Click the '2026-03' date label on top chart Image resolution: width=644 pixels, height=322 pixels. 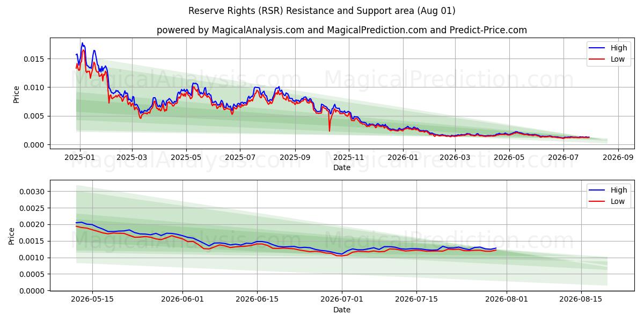click(x=455, y=157)
